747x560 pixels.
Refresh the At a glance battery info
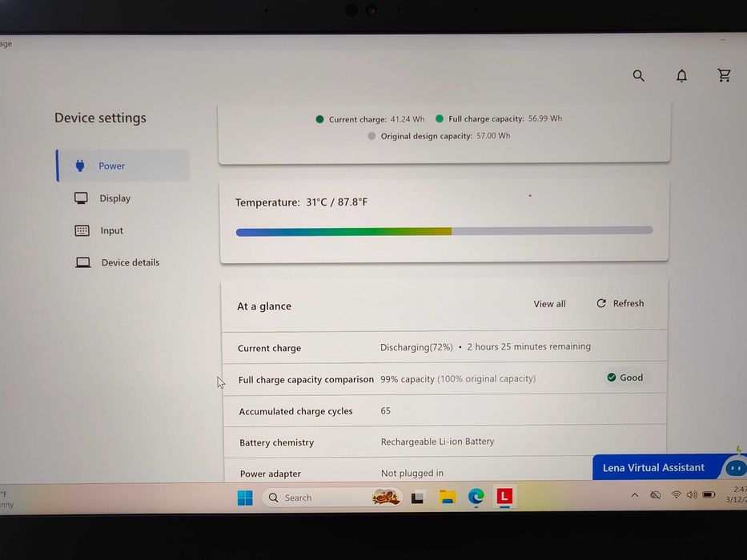(x=620, y=303)
